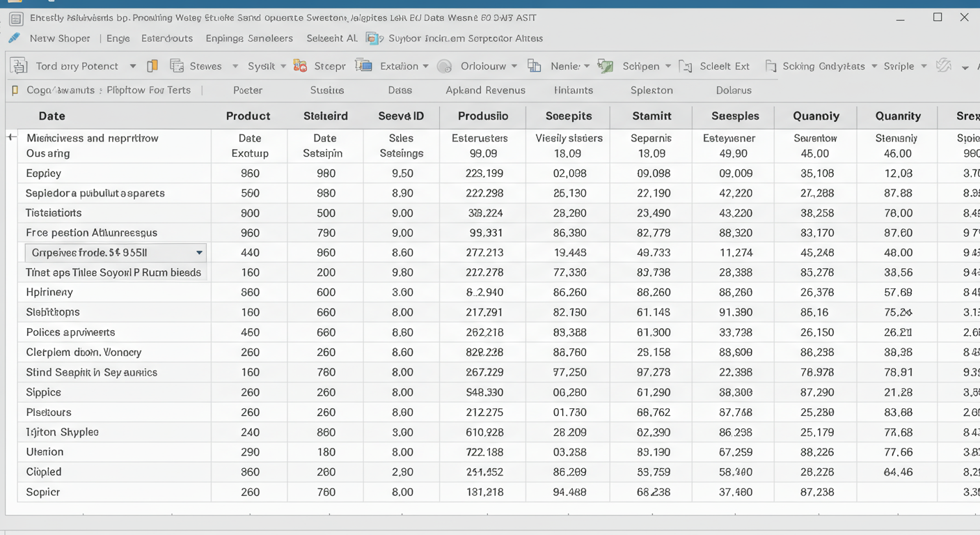
Task: Click the Enpinge Saneleers menu item
Action: [x=249, y=38]
